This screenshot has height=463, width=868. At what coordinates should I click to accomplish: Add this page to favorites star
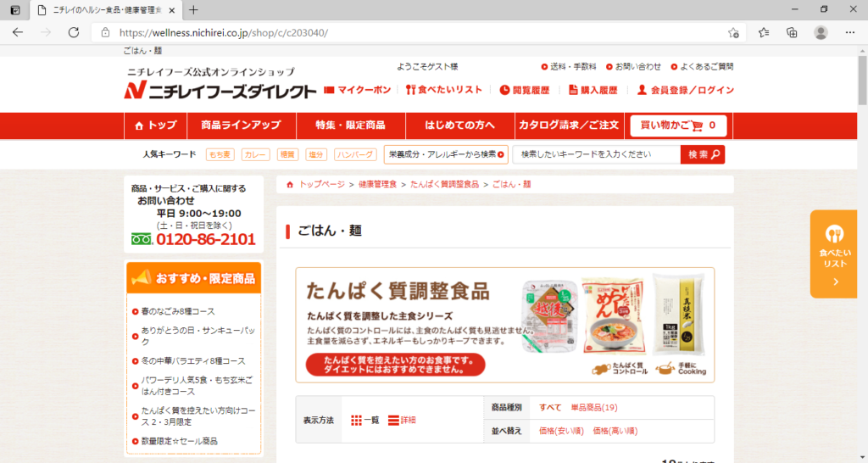coord(733,33)
